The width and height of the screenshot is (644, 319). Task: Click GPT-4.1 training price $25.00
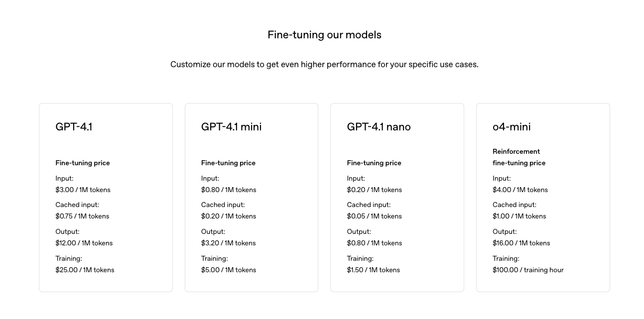click(85, 270)
